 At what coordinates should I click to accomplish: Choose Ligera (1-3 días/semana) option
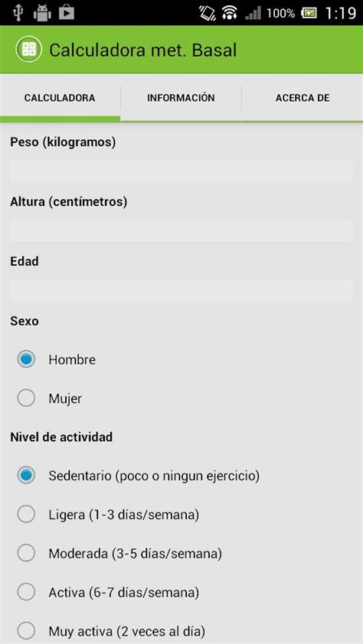(26, 514)
